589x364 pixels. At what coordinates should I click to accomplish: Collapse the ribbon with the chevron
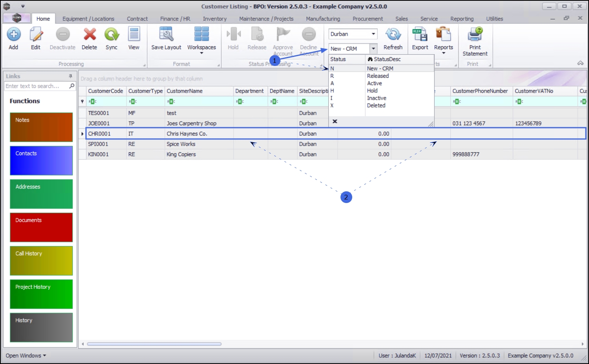(x=580, y=63)
